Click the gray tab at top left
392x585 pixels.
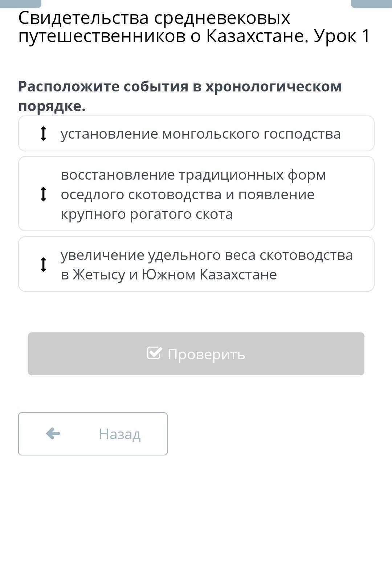[x=21, y=4]
